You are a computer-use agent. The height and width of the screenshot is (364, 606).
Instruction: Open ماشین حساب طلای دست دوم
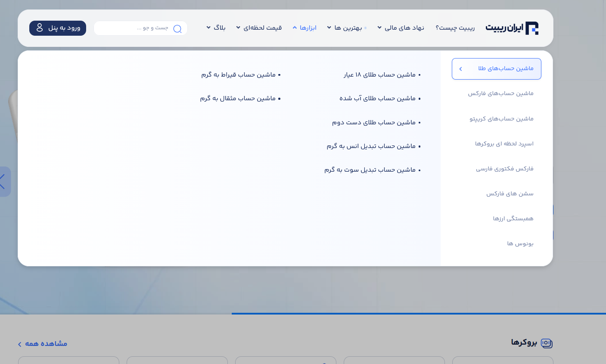click(374, 123)
